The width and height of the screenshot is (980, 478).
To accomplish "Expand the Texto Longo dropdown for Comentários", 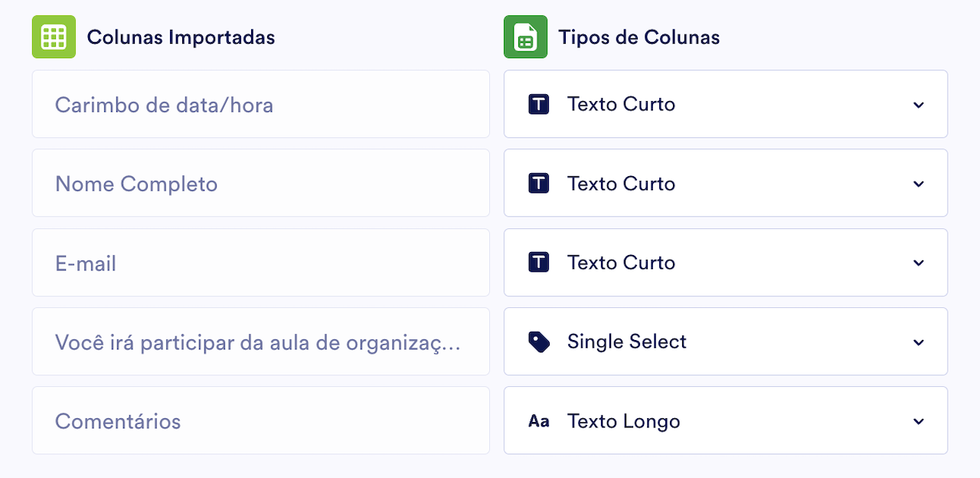I will 918,421.
